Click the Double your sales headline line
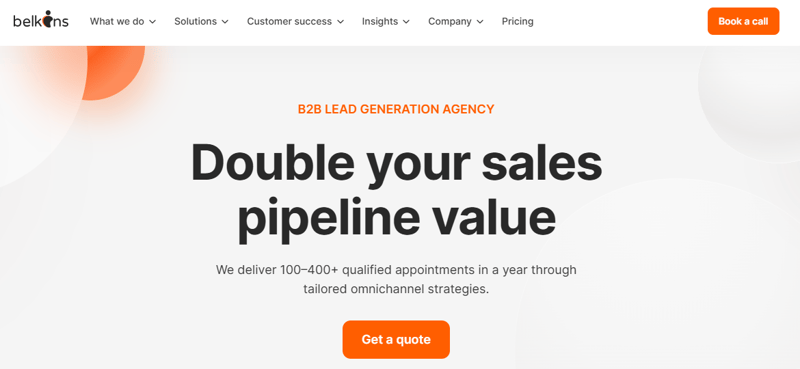Image resolution: width=800 pixels, height=369 pixels. pyautogui.click(x=396, y=162)
